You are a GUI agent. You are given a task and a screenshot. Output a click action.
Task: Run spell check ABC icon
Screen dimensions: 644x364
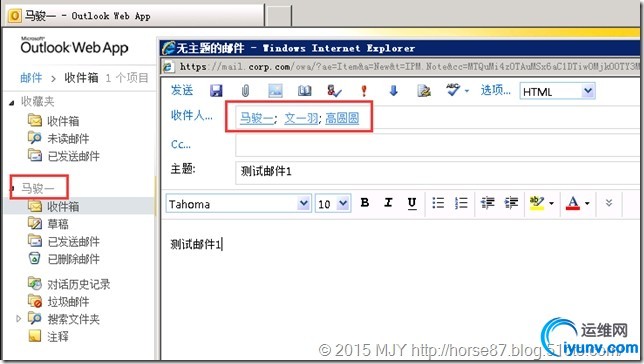tap(453, 90)
